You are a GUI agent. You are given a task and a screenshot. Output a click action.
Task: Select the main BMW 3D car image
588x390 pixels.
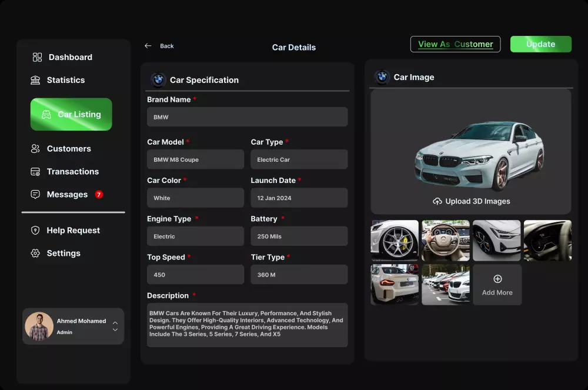[480, 156]
